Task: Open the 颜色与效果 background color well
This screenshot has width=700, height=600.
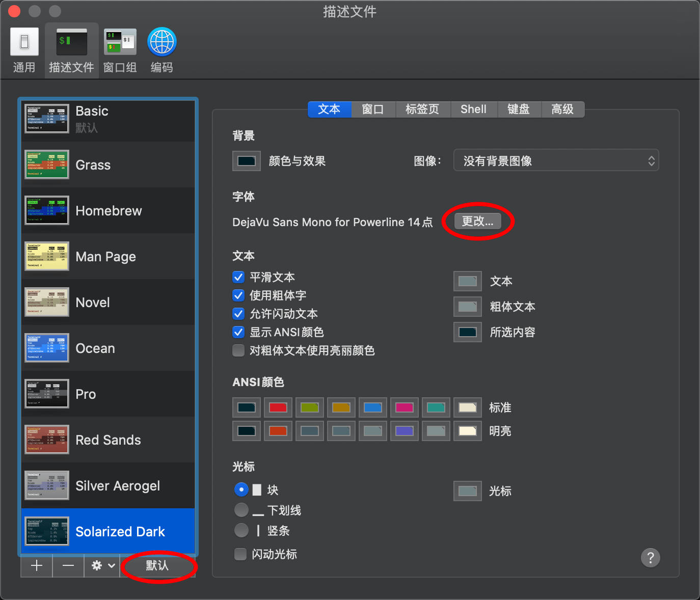Action: click(x=247, y=161)
